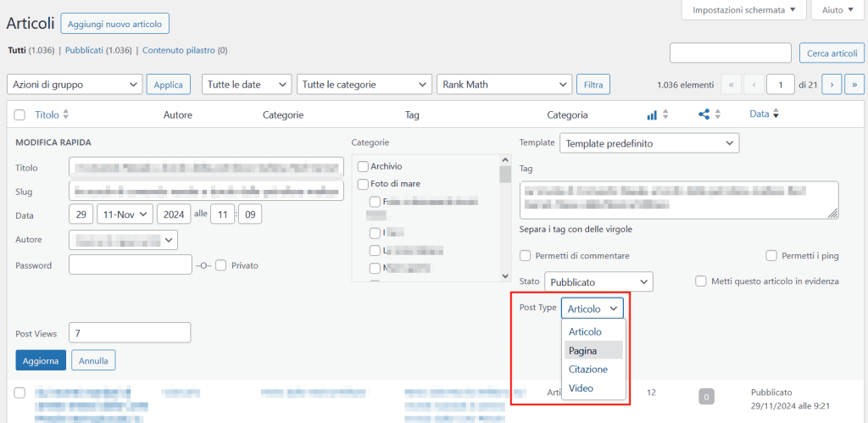Enable the Privato checkbox

pyautogui.click(x=221, y=265)
